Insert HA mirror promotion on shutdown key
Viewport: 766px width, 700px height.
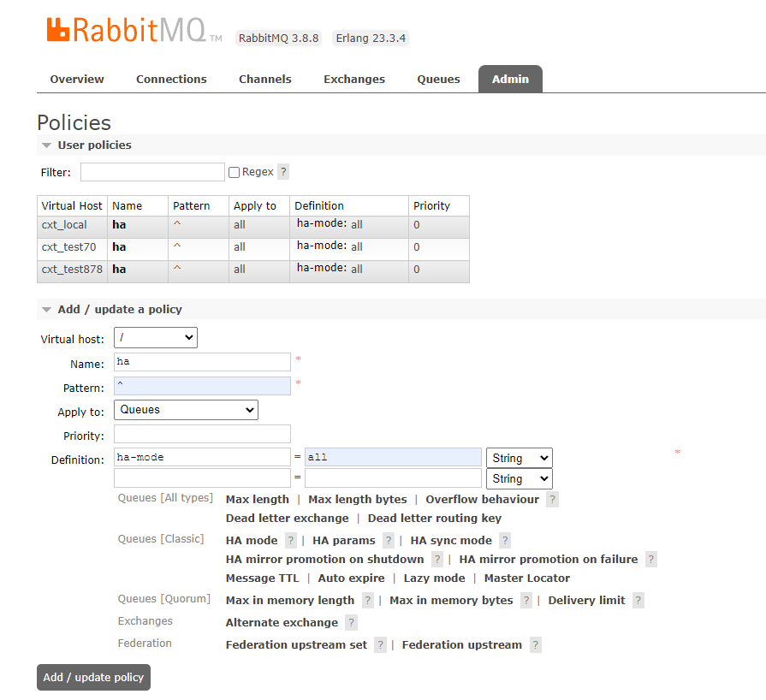(x=325, y=559)
